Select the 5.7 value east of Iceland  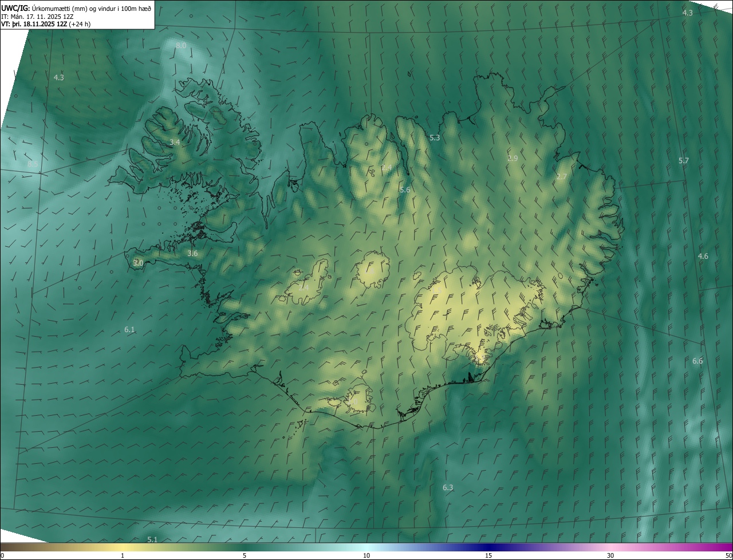point(684,161)
